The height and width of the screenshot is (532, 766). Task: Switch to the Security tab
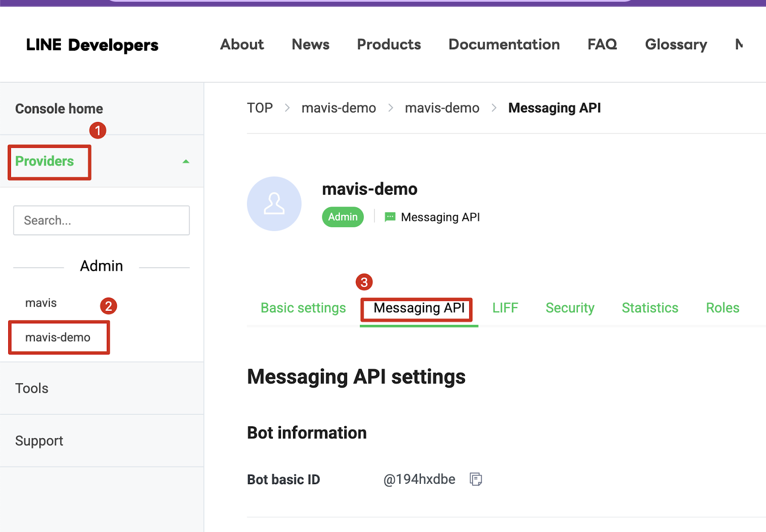(x=570, y=308)
